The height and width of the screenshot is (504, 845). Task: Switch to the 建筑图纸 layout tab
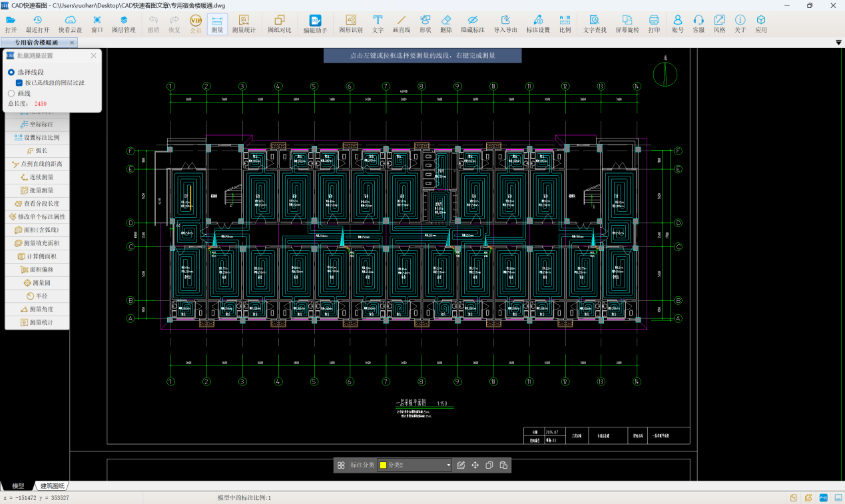click(53, 486)
